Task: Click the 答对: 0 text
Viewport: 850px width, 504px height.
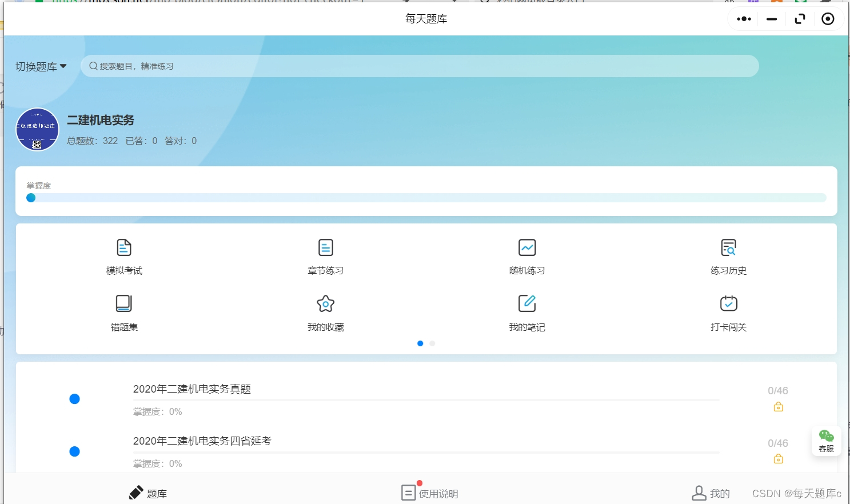Action: pyautogui.click(x=181, y=141)
